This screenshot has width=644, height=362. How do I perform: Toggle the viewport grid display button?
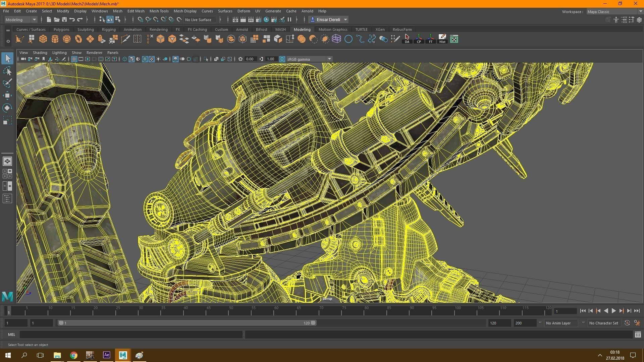pyautogui.click(x=74, y=59)
